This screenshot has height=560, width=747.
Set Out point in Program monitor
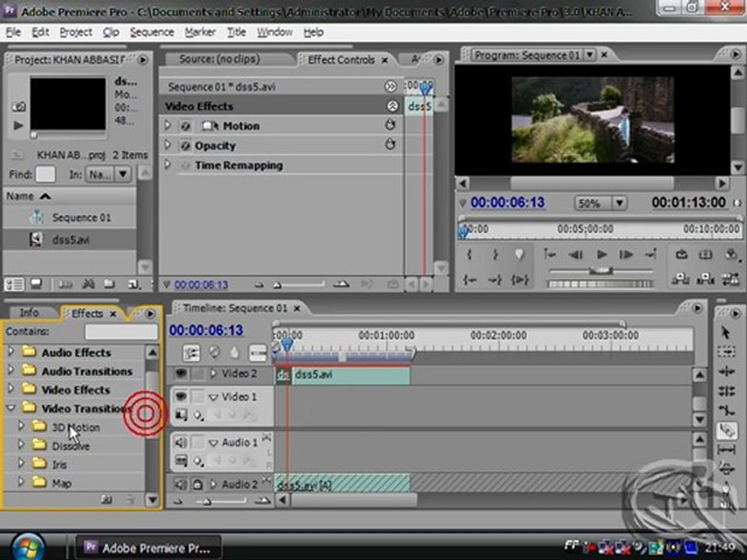tap(495, 255)
